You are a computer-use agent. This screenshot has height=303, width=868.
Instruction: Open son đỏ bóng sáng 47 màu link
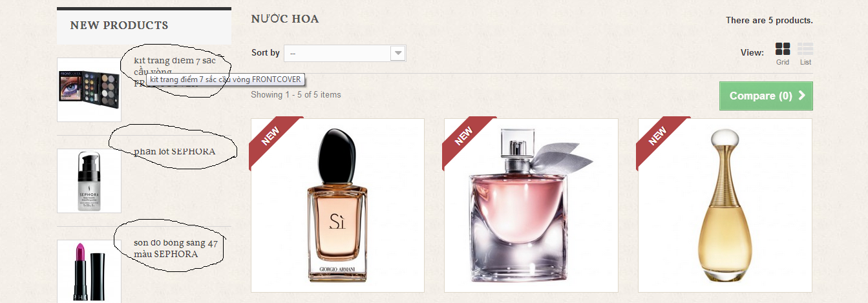click(x=176, y=248)
